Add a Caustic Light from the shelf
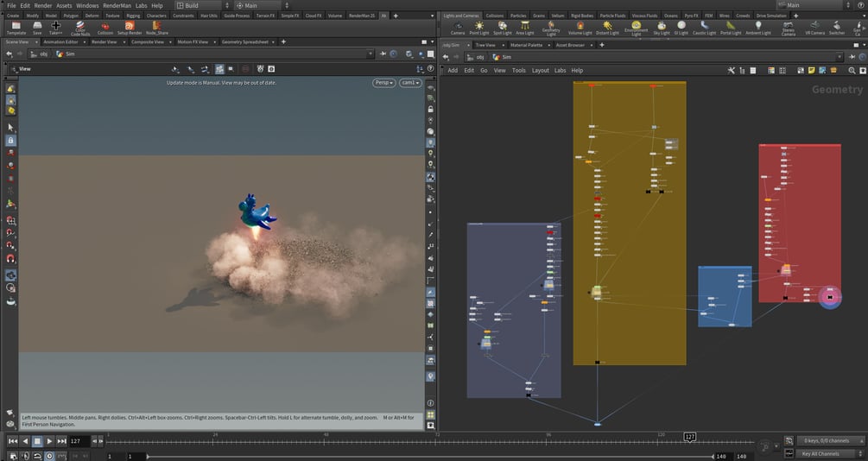The height and width of the screenshot is (461, 868). pos(704,28)
